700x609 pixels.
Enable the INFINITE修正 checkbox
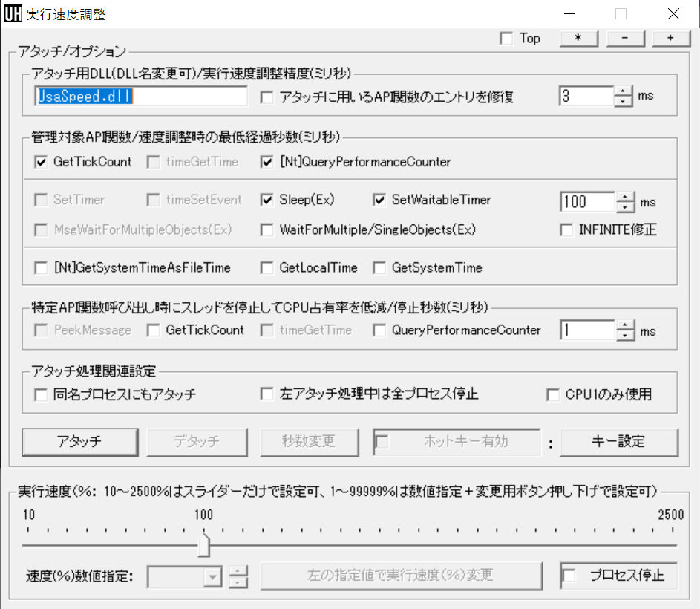point(566,229)
